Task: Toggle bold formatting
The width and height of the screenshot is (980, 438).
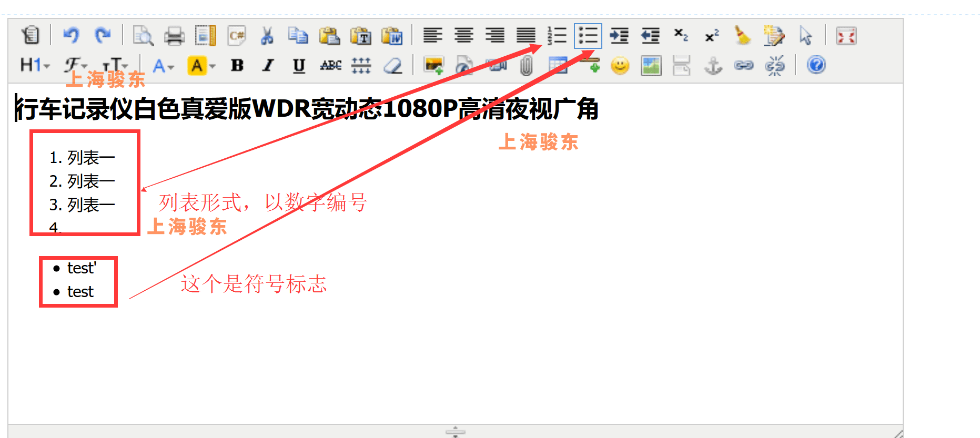Action: (x=237, y=65)
